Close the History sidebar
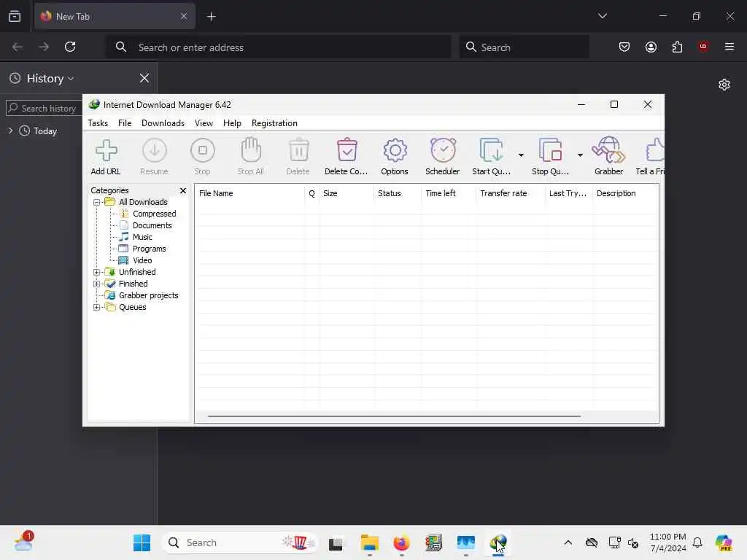Screen dimensions: 747x560 [144, 78]
